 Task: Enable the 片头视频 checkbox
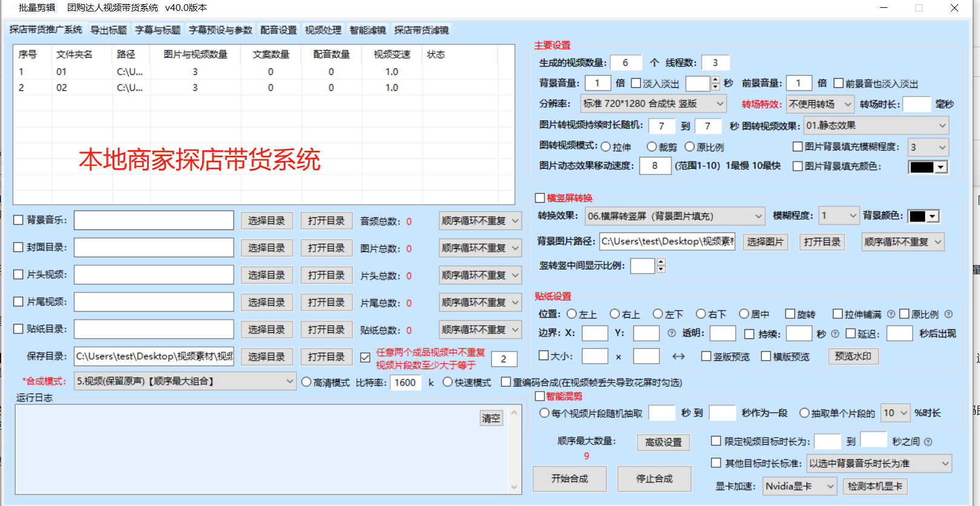point(18,275)
